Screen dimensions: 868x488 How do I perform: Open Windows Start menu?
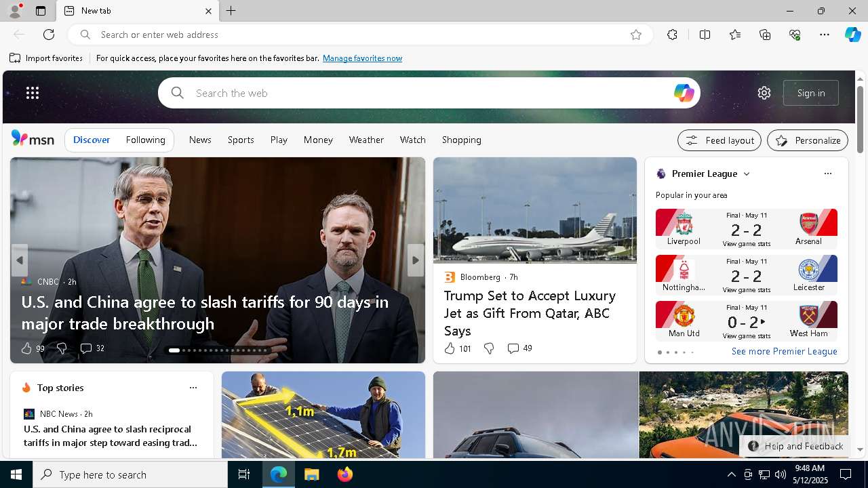point(16,474)
